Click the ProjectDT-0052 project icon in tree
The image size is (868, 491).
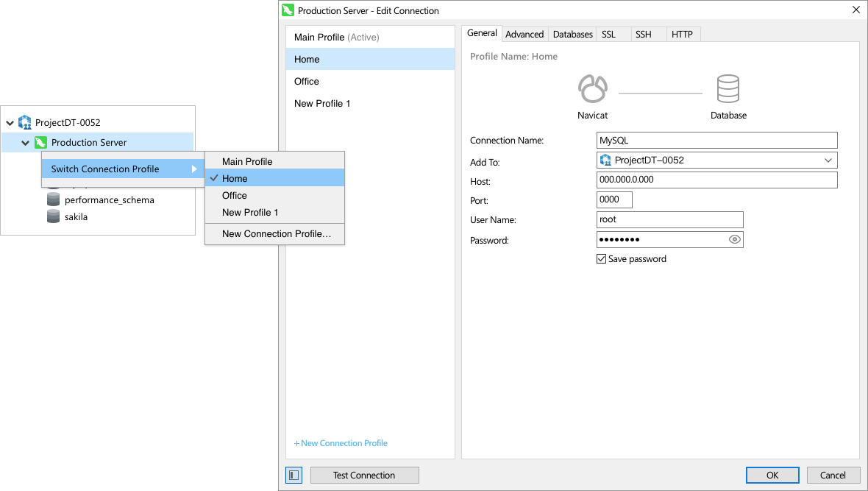tap(25, 122)
